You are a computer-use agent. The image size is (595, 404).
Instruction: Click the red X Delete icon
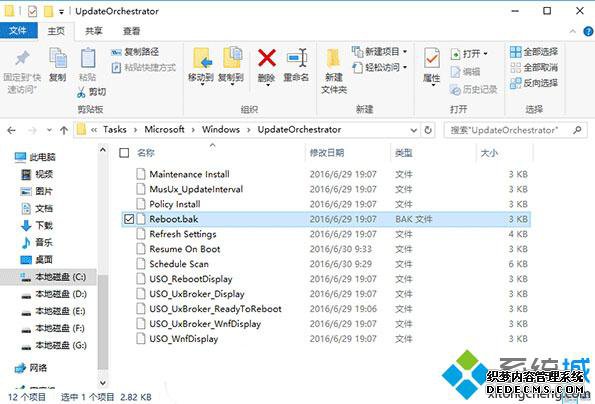click(267, 58)
